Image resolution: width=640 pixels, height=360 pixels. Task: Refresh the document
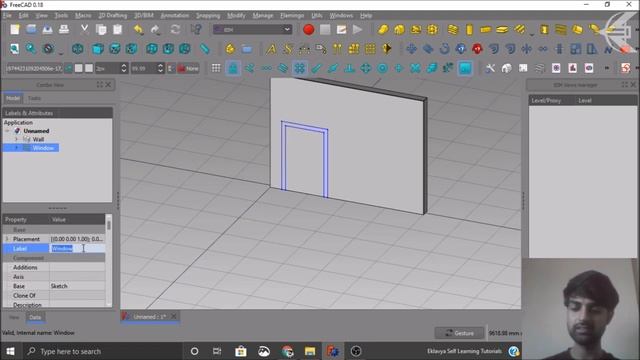coord(175,29)
